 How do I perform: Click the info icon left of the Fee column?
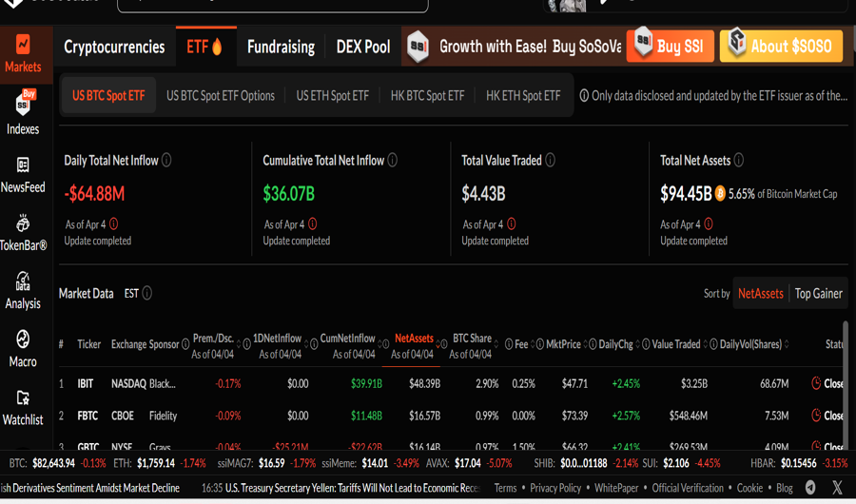509,344
